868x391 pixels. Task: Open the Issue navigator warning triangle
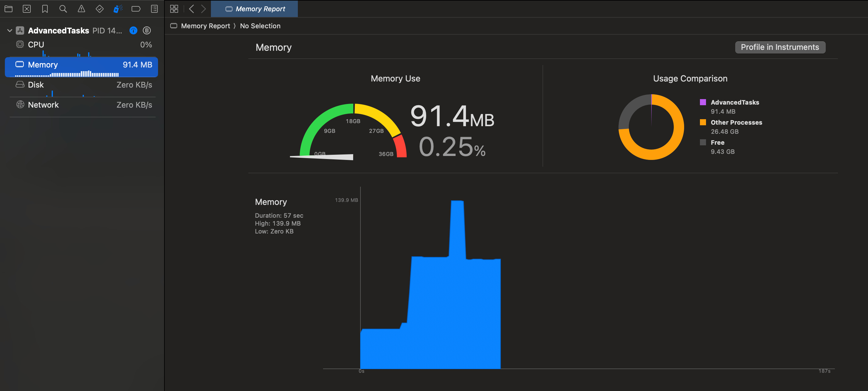pyautogui.click(x=81, y=9)
